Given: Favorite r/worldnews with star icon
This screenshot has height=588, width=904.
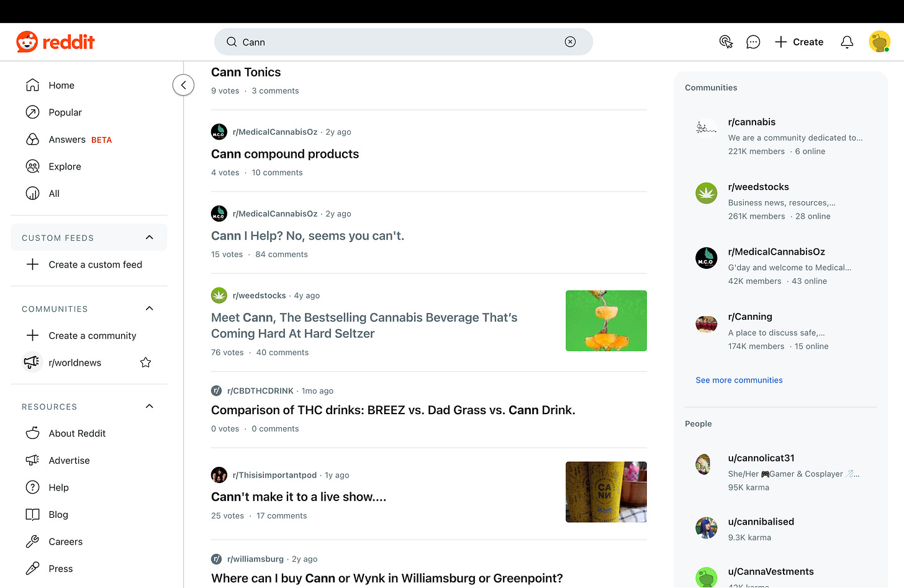Looking at the screenshot, I should (x=146, y=363).
